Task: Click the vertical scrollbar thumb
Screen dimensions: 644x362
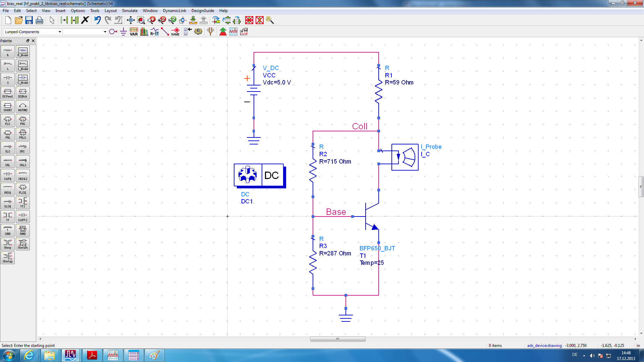Action: click(641, 187)
